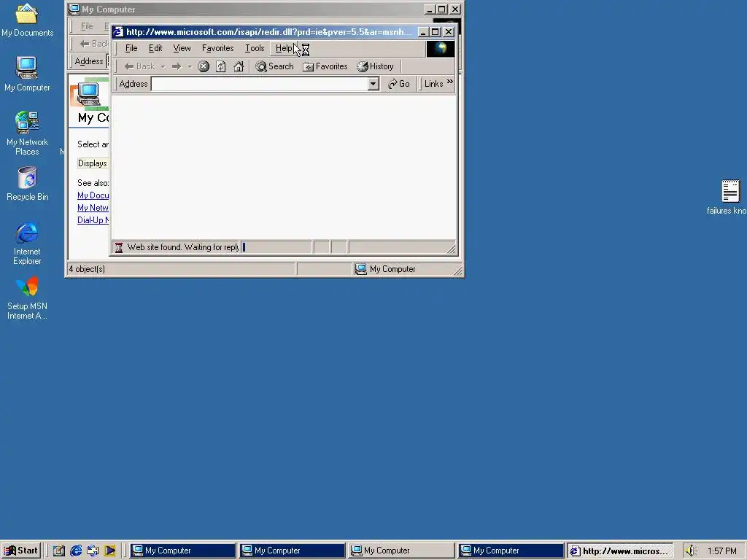This screenshot has width=747, height=560.
Task: Open My Documents desktop icon
Action: tap(27, 20)
